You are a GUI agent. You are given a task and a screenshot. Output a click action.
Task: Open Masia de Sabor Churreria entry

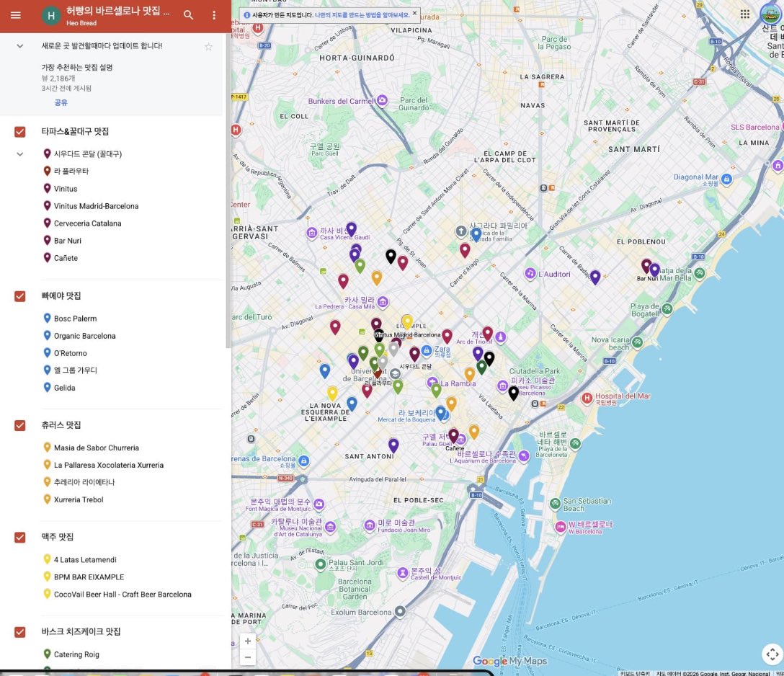point(97,448)
